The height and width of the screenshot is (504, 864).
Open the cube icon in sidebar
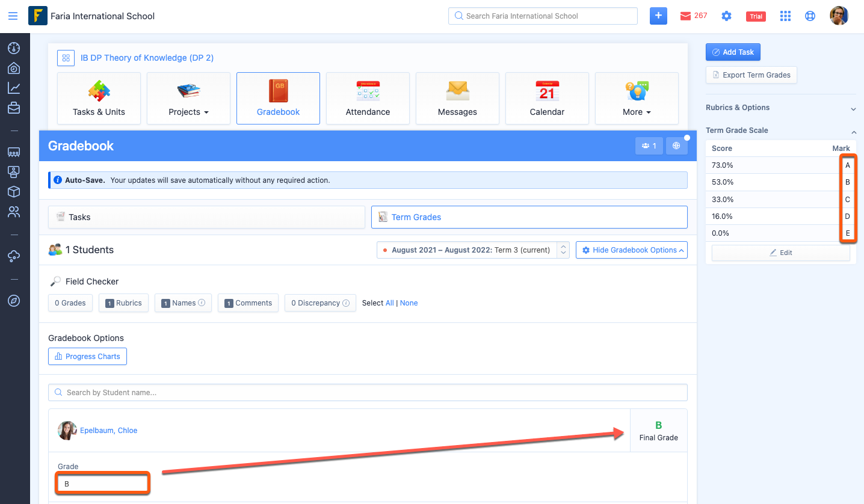coord(14,192)
